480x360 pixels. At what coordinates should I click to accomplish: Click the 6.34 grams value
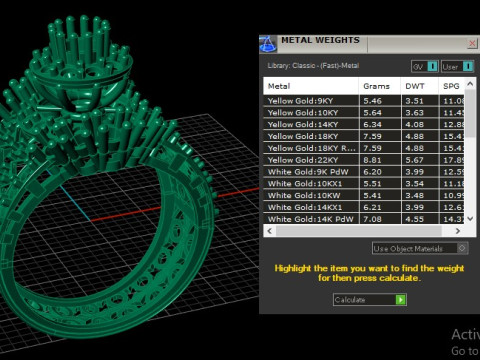pyautogui.click(x=372, y=125)
